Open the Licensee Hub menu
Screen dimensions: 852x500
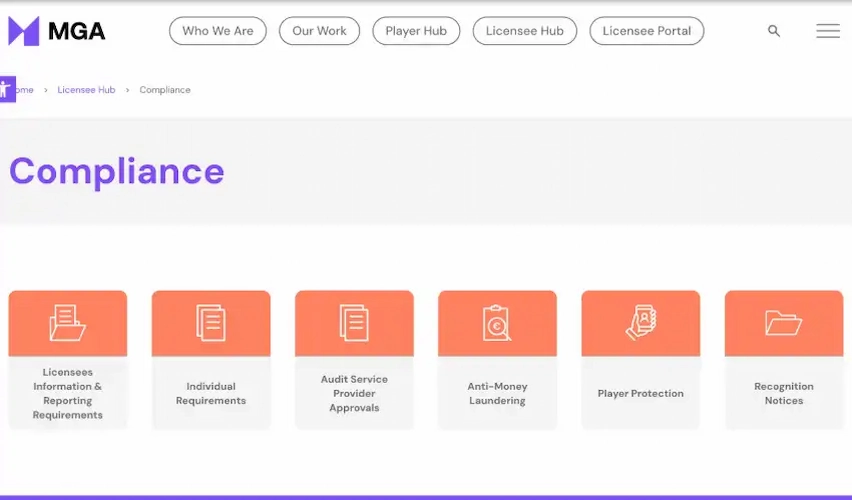click(x=524, y=31)
